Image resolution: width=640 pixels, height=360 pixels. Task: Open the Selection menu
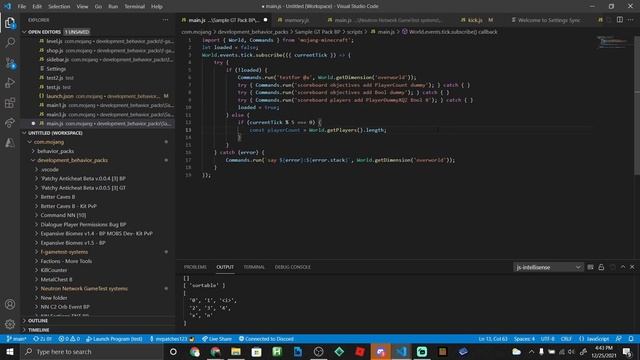click(x=59, y=7)
